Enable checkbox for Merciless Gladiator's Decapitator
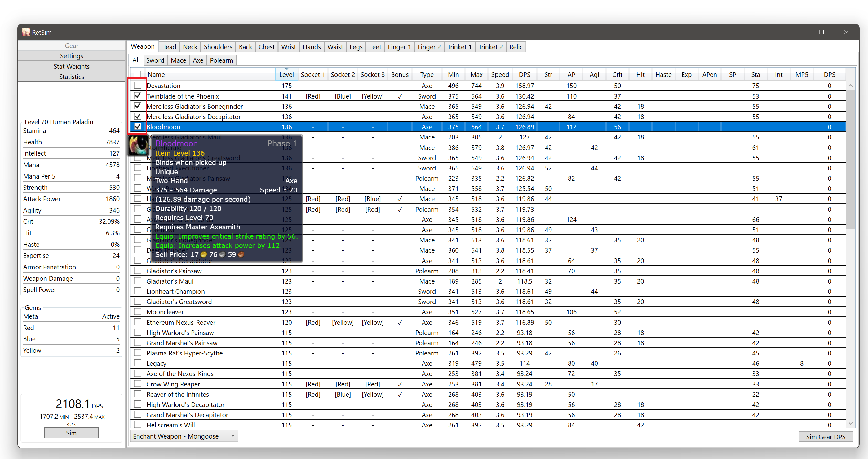This screenshot has width=868, height=459. (137, 117)
